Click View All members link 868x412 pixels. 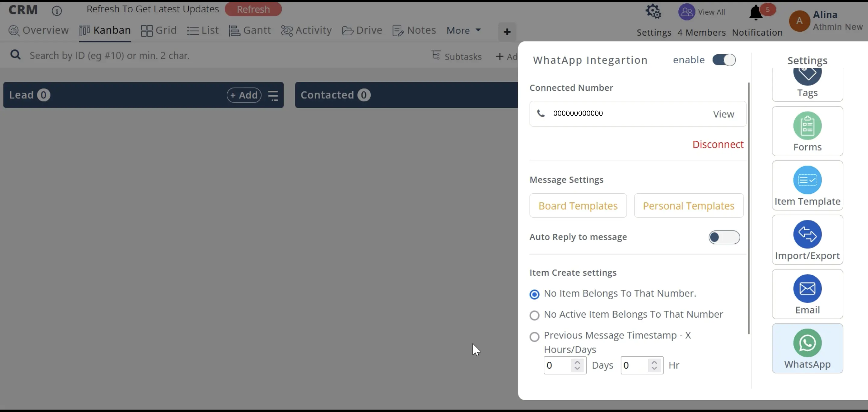(711, 12)
